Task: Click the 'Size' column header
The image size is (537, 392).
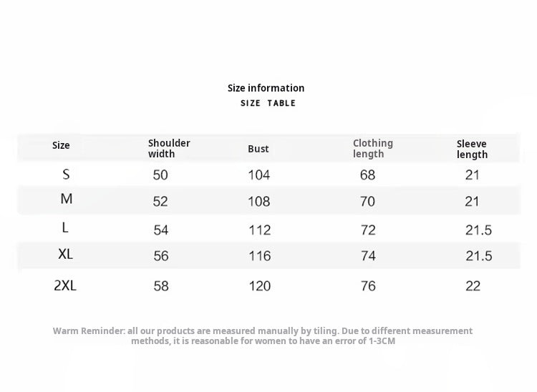Action: [x=61, y=146]
